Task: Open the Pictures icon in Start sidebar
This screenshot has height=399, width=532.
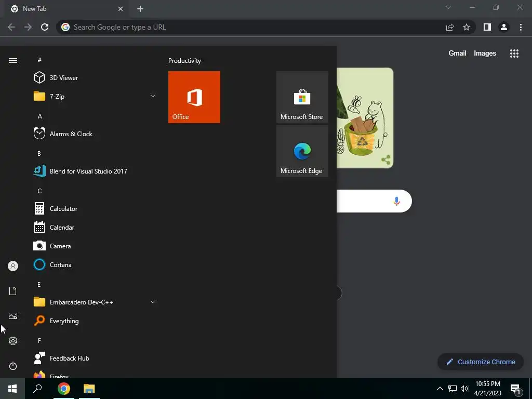Action: [x=13, y=316]
